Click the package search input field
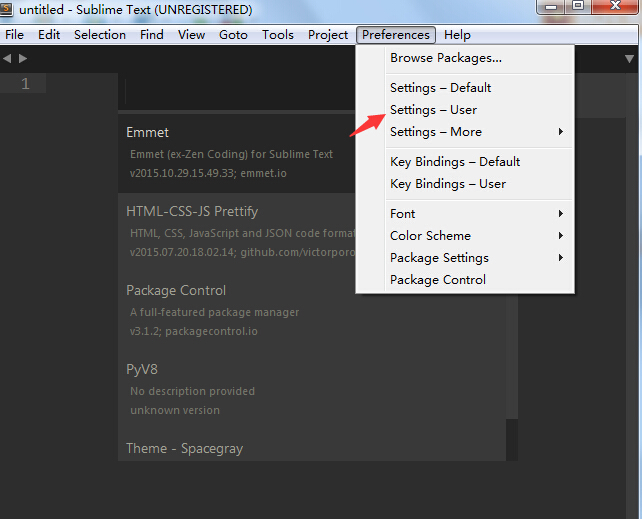 click(237, 92)
